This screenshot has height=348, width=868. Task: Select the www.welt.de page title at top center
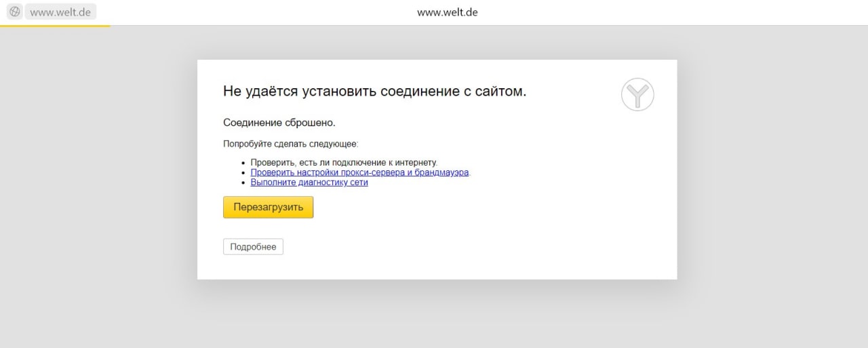coord(448,12)
